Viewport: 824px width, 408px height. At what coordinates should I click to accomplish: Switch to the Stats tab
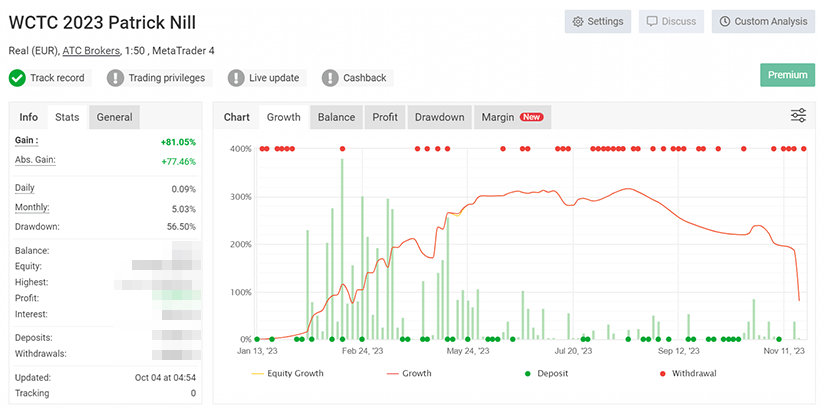[67, 117]
